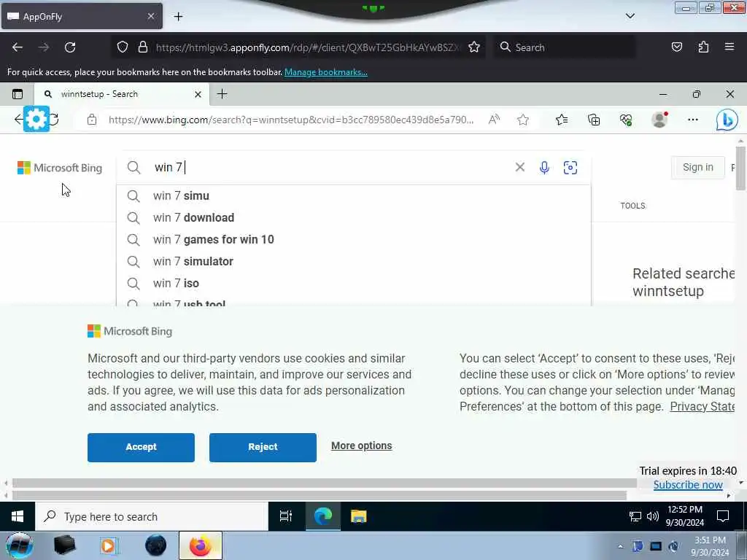
Task: Add this page to Edge favorites
Action: pyautogui.click(x=522, y=120)
